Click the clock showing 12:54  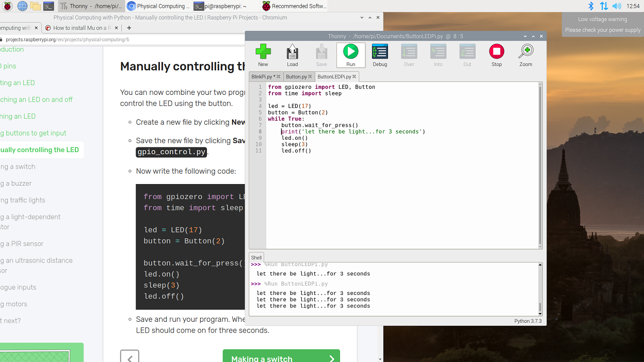click(633, 6)
